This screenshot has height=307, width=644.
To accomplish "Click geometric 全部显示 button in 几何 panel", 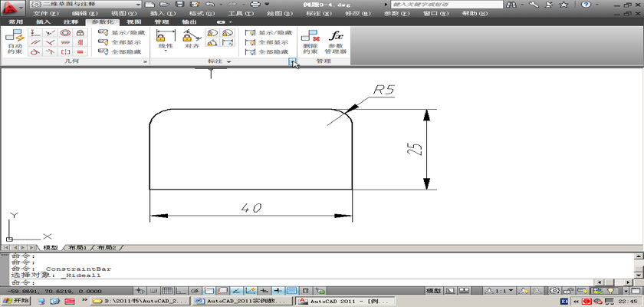I will coord(120,42).
